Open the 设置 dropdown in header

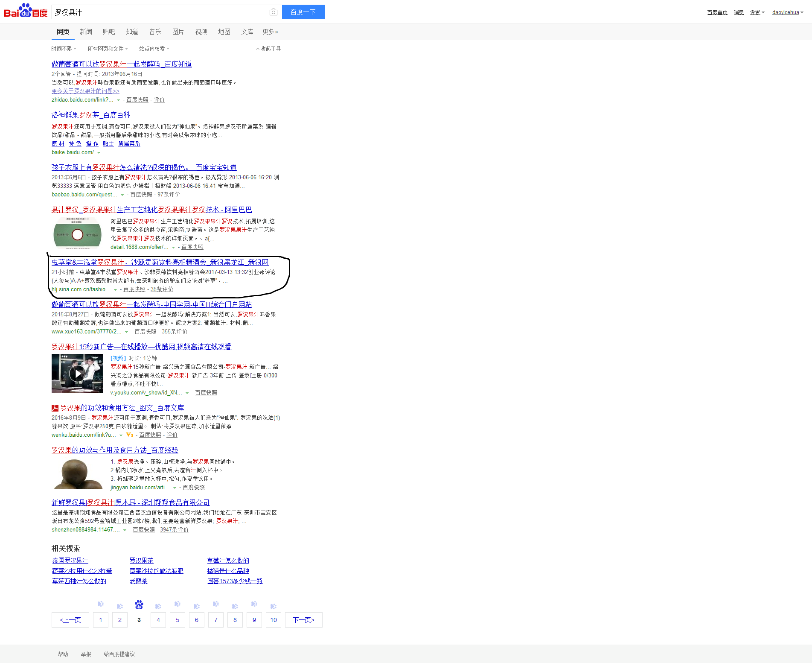coord(757,12)
